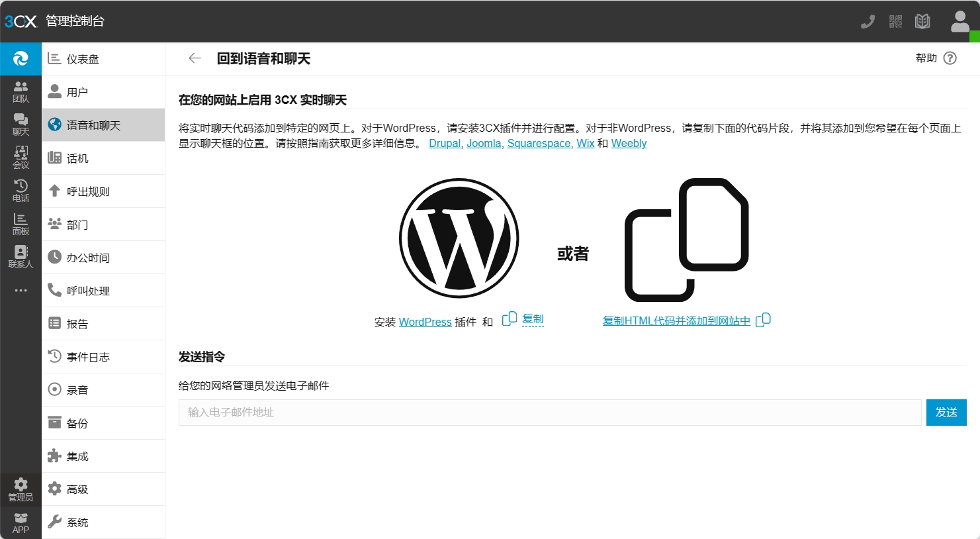Open the QR code icon in the top bar

click(x=895, y=21)
